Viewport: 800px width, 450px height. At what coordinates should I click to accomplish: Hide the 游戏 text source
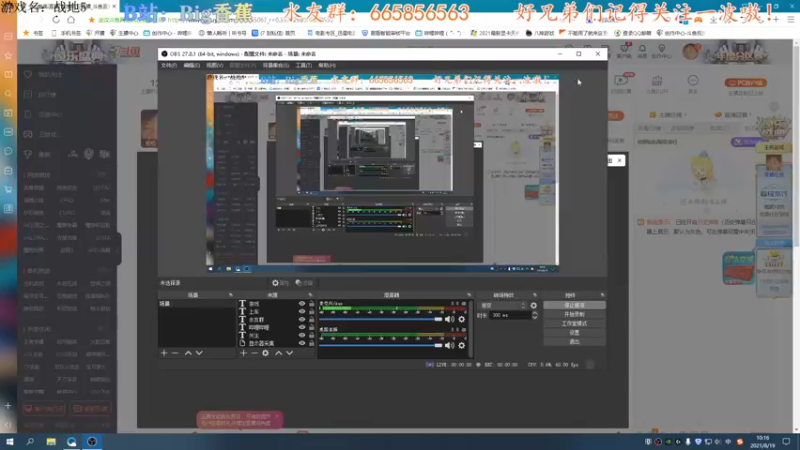pos(302,304)
